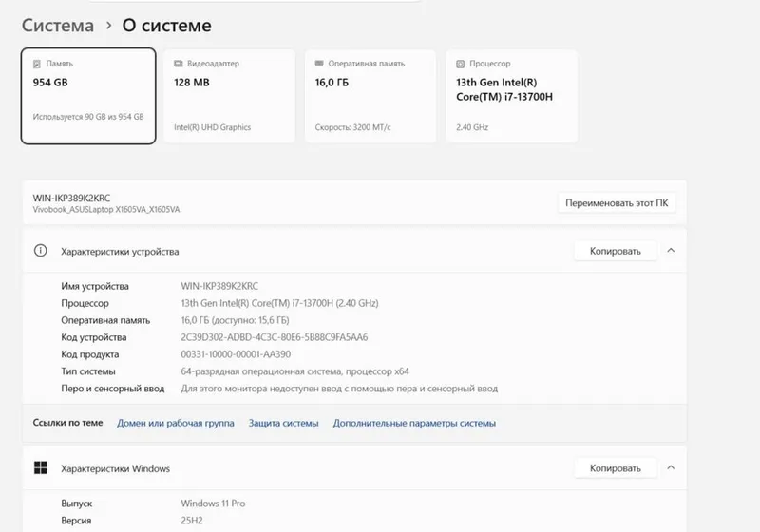Select processor value i7-13700H (2.40 GHz)
This screenshot has width=760, height=532.
(x=279, y=303)
